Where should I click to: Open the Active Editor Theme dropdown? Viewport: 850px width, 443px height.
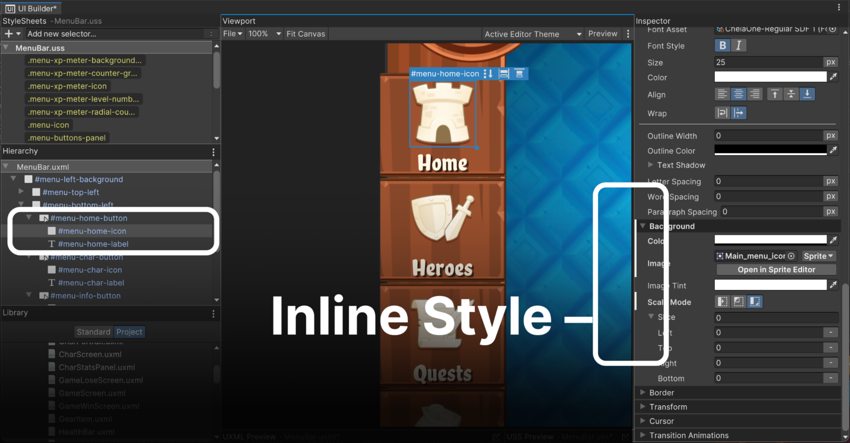click(x=532, y=34)
